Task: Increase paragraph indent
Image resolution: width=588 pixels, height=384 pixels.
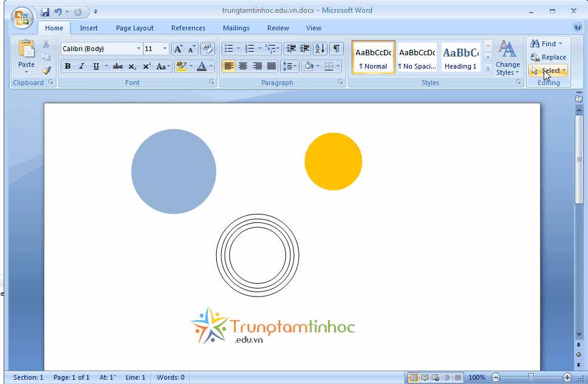Action: 304,49
